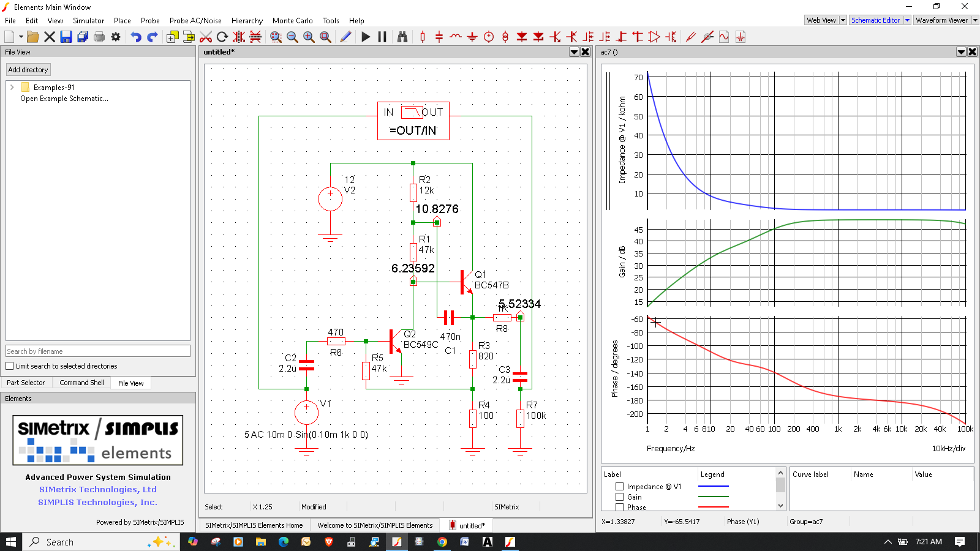Click the green Gain legend line

click(x=714, y=497)
